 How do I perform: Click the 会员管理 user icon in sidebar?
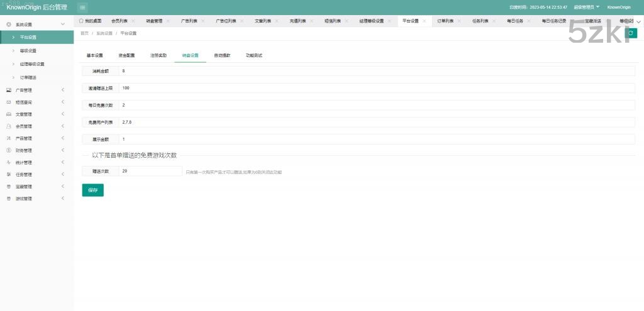(x=9, y=126)
